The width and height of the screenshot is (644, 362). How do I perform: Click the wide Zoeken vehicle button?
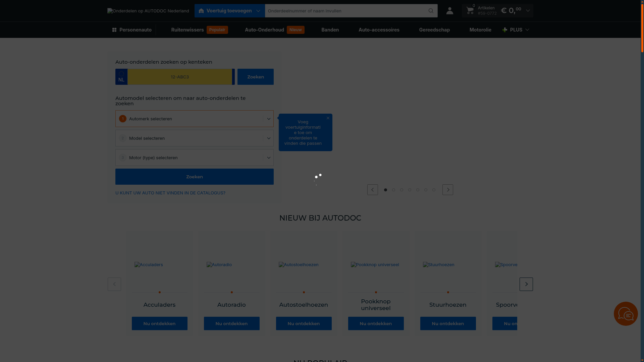click(195, 177)
